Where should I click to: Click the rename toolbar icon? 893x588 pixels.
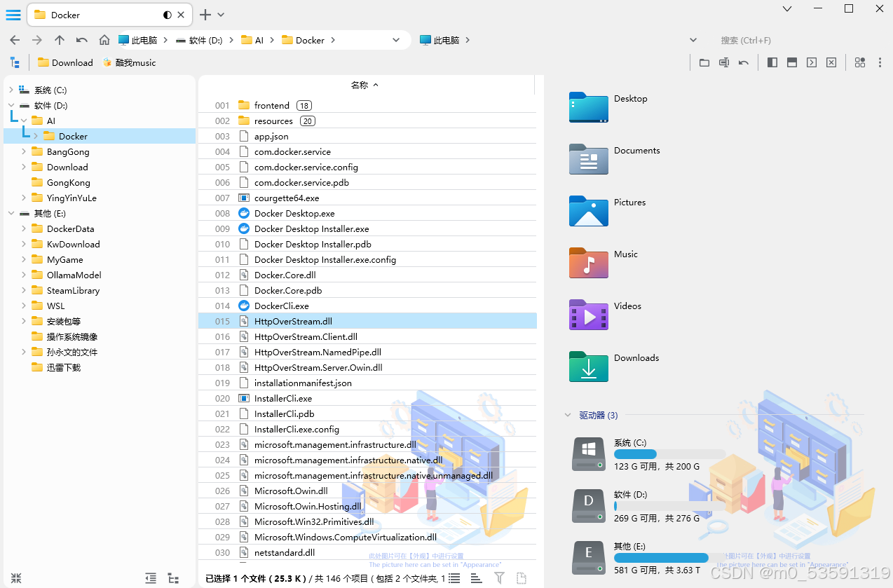click(x=724, y=62)
